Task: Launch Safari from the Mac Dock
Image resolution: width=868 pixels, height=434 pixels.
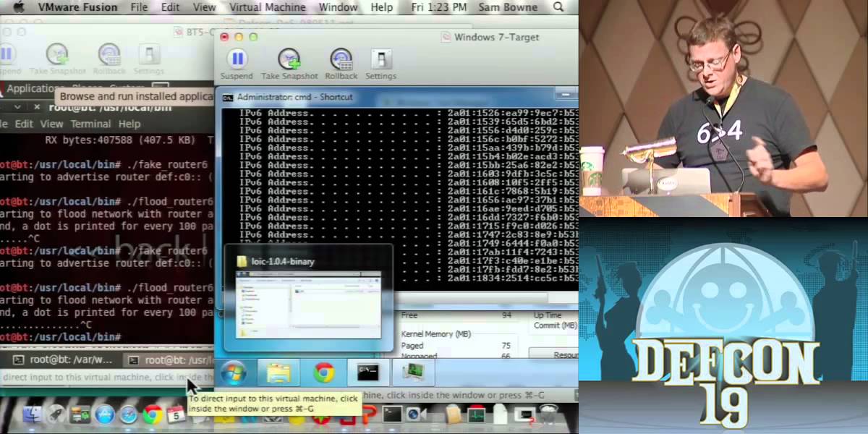Action: (x=129, y=415)
